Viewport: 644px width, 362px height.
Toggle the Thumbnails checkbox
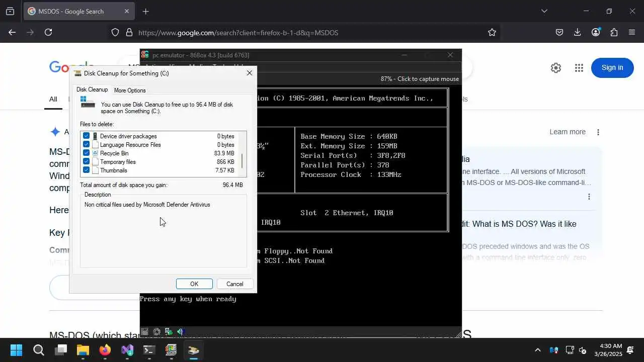click(86, 170)
